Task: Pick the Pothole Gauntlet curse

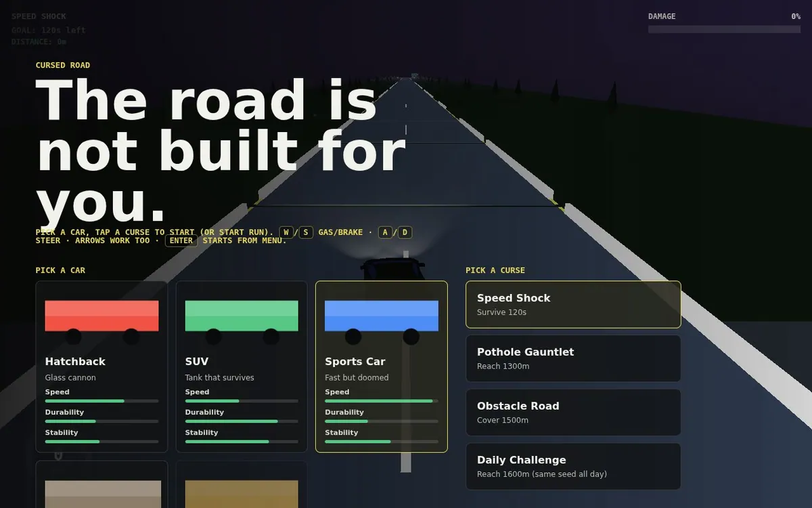Action: pos(573,358)
